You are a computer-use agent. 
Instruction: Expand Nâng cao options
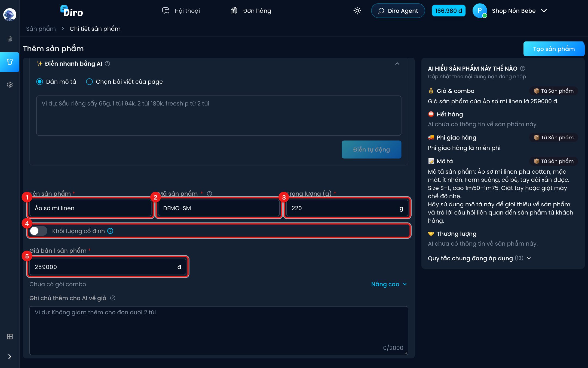click(389, 284)
